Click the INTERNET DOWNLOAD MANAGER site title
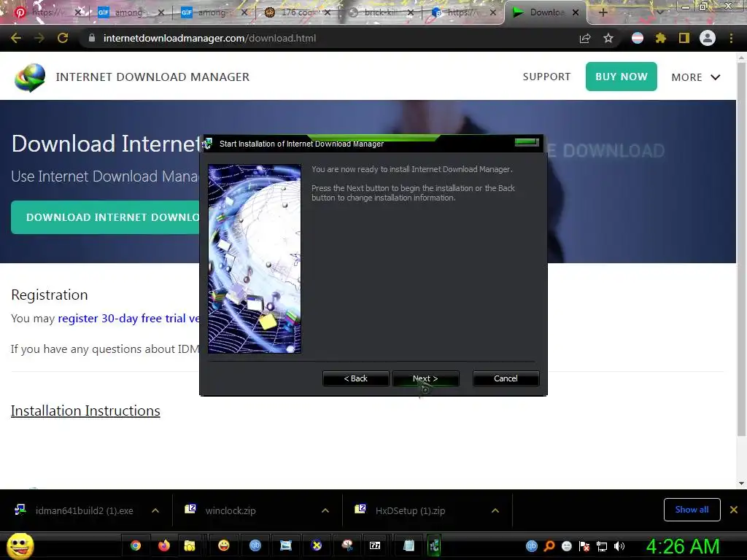Image resolution: width=747 pixels, height=560 pixels. 152,77
